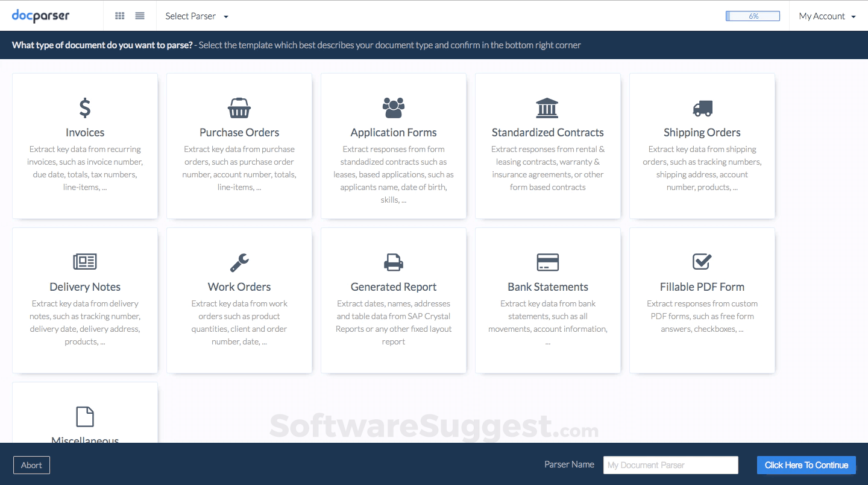Open the Select Parser chevron arrow
868x485 pixels.
pos(225,17)
